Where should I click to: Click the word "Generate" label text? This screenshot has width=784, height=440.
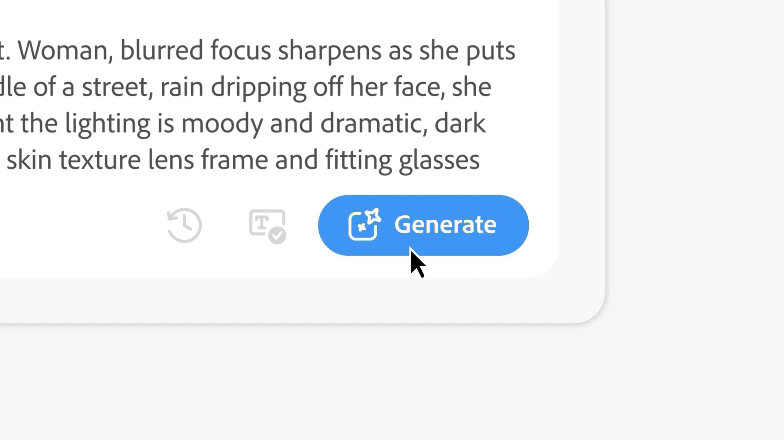click(445, 225)
